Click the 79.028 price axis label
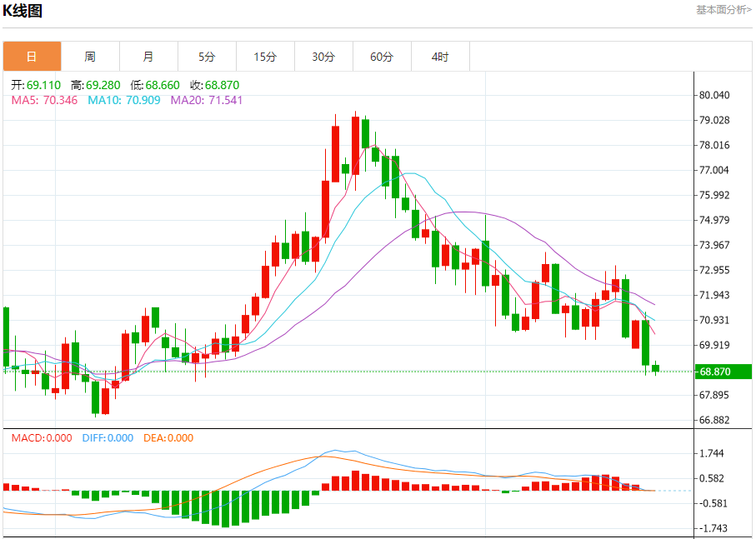756x539 pixels. 714,120
